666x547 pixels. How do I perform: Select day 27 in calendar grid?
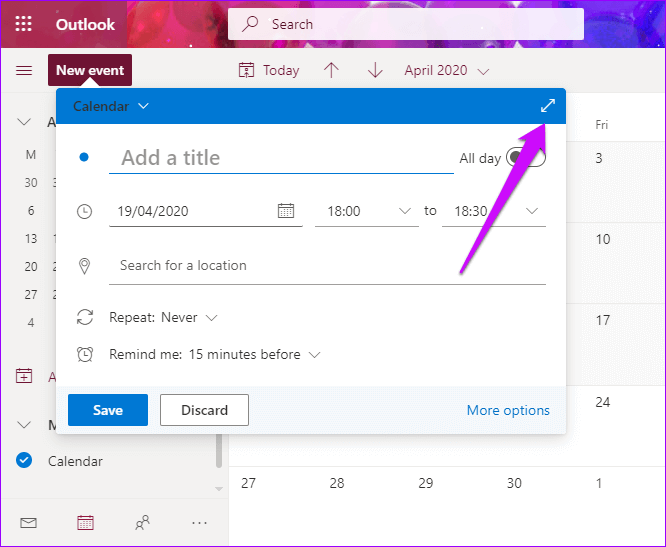pyautogui.click(x=248, y=483)
